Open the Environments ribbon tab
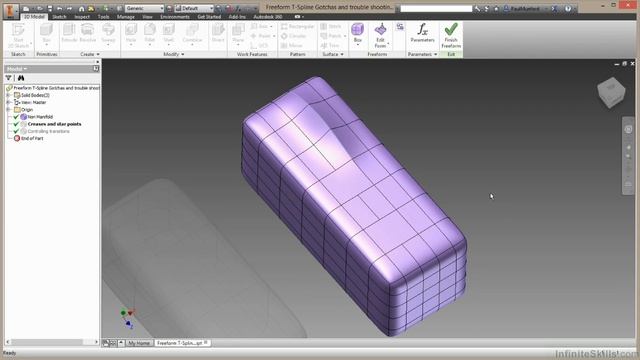640x360 pixels. [175, 17]
